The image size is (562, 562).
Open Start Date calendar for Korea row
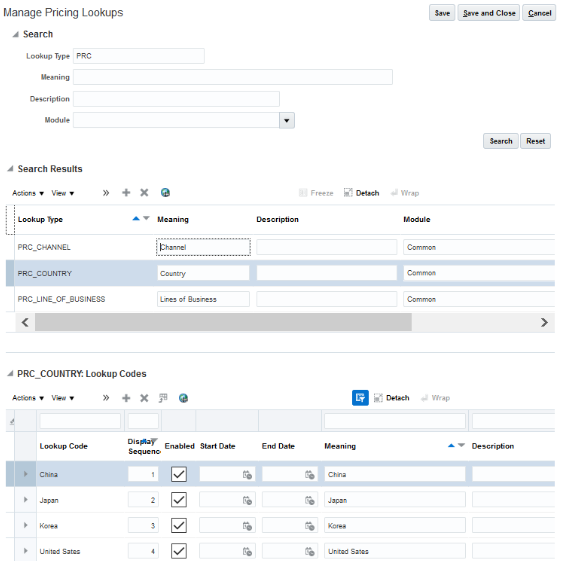coord(247,526)
